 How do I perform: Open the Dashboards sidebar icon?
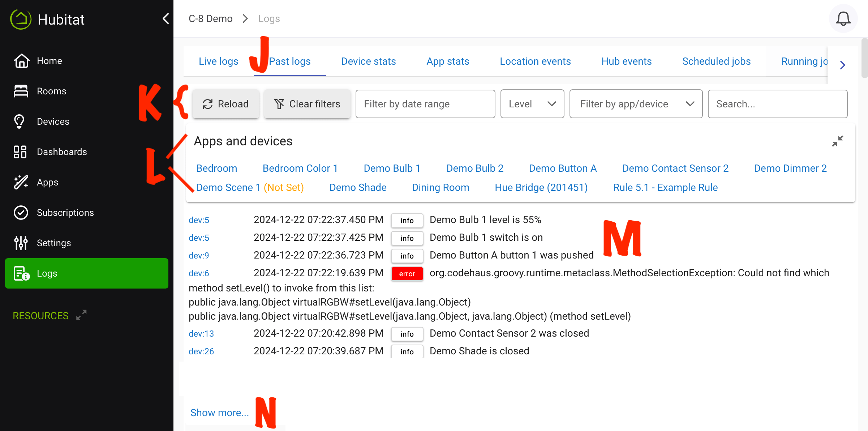(x=20, y=152)
